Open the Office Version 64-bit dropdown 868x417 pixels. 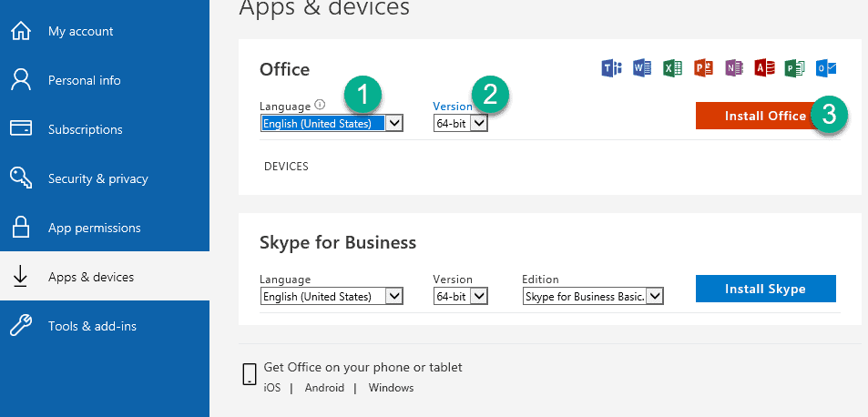click(461, 123)
